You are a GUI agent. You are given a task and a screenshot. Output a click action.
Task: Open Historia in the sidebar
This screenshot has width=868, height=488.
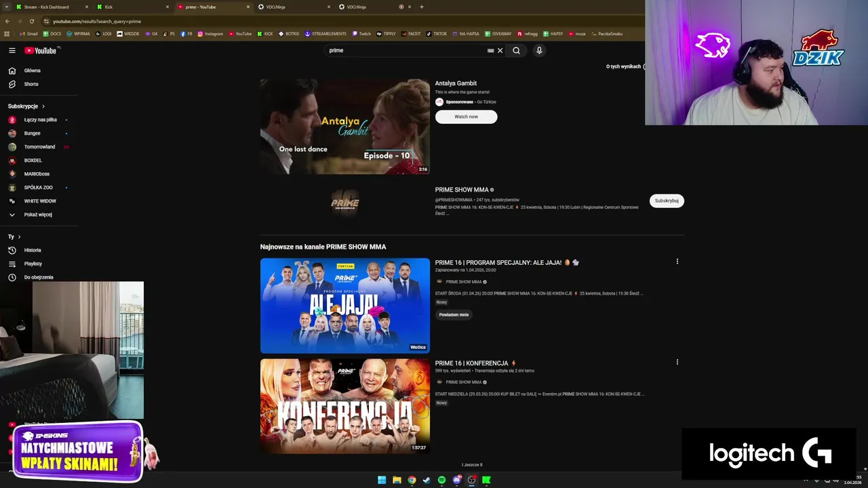33,250
